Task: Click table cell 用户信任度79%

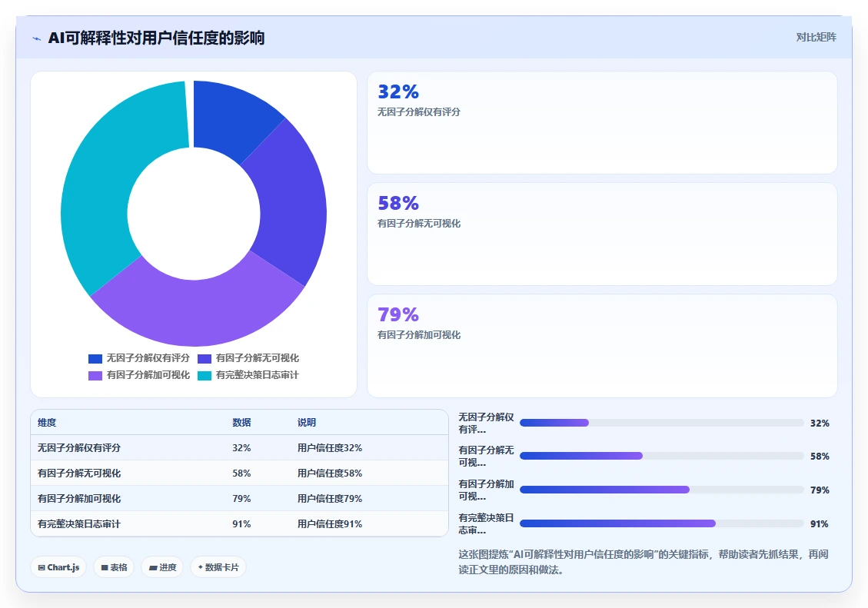Action: point(330,498)
